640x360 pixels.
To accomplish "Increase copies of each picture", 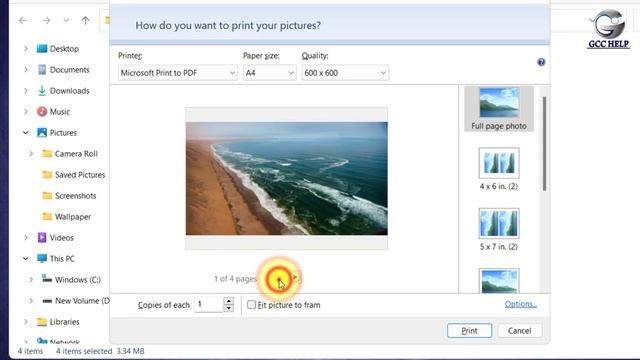I will coord(229,301).
